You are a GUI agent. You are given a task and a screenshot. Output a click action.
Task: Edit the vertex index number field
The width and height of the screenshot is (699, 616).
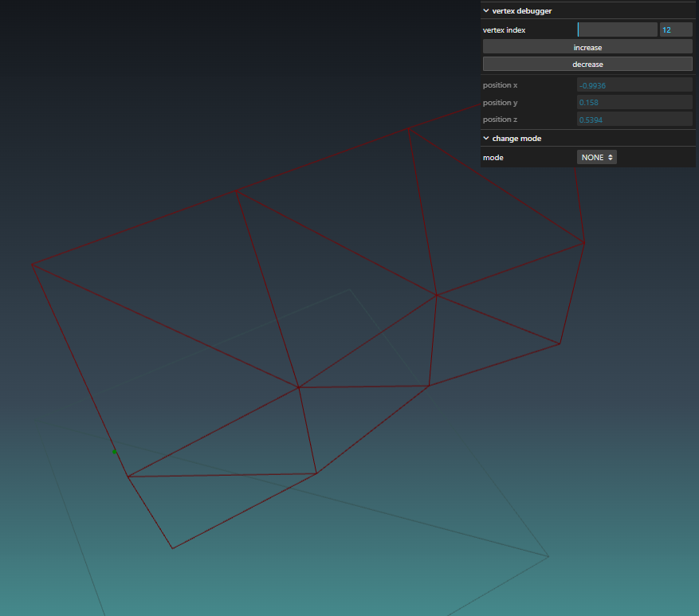tap(676, 29)
